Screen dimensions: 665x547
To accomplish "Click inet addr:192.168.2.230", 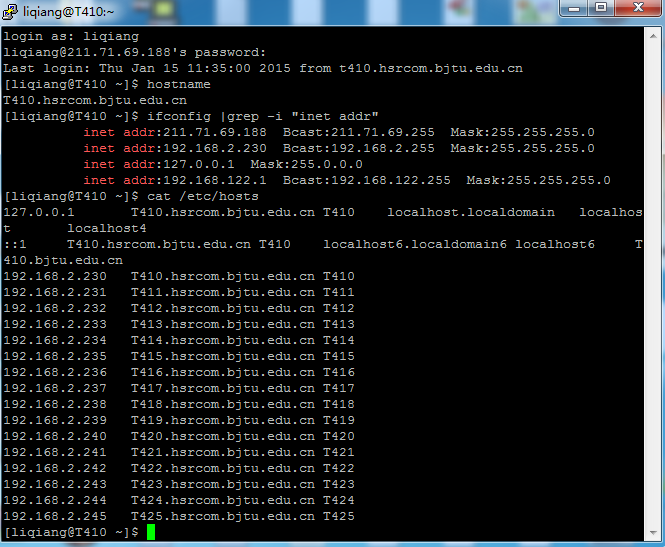I will [x=175, y=148].
